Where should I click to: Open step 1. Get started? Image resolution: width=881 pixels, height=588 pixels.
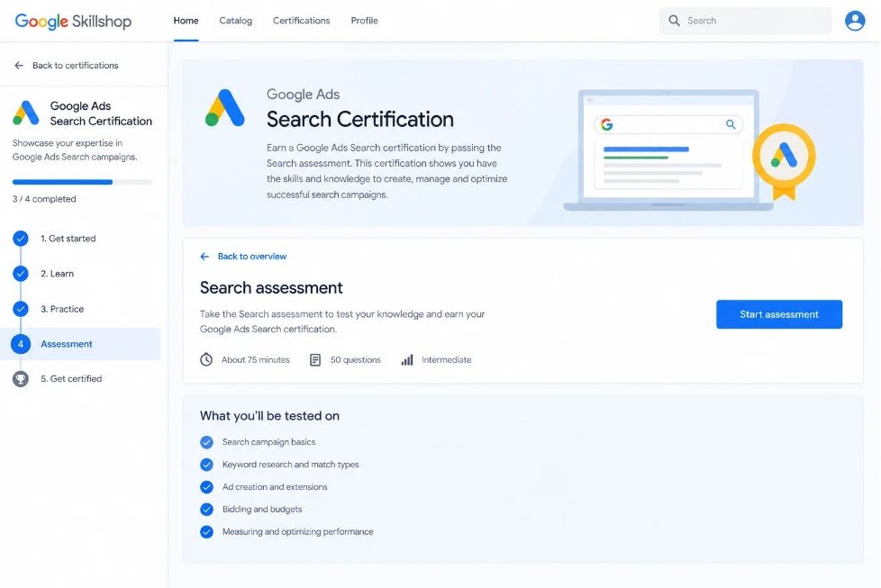[x=68, y=239]
